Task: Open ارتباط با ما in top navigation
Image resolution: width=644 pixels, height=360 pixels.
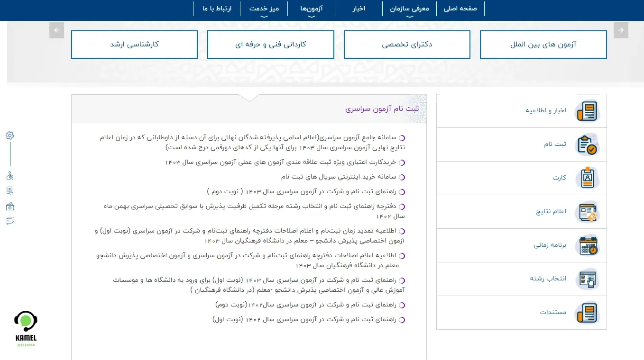Action: pyautogui.click(x=217, y=9)
